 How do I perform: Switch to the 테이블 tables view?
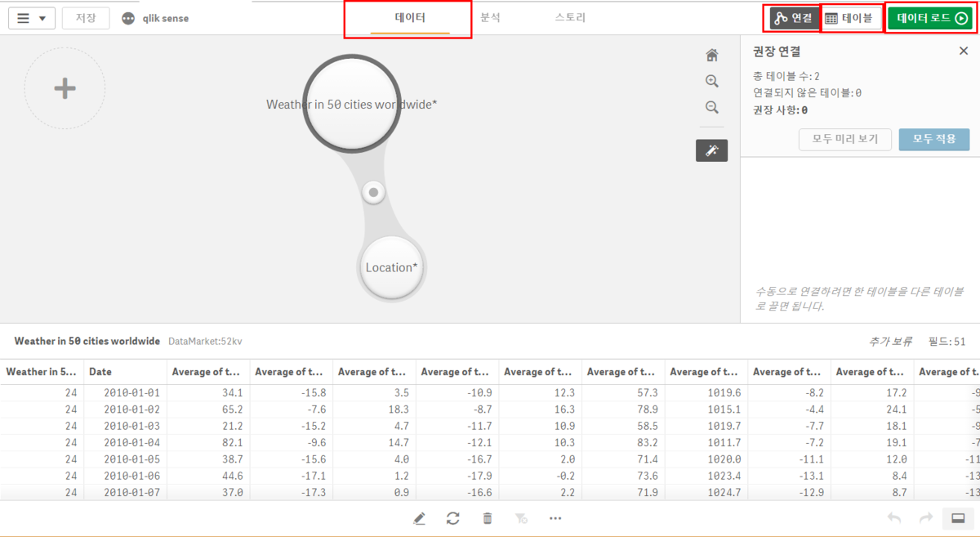(x=851, y=19)
